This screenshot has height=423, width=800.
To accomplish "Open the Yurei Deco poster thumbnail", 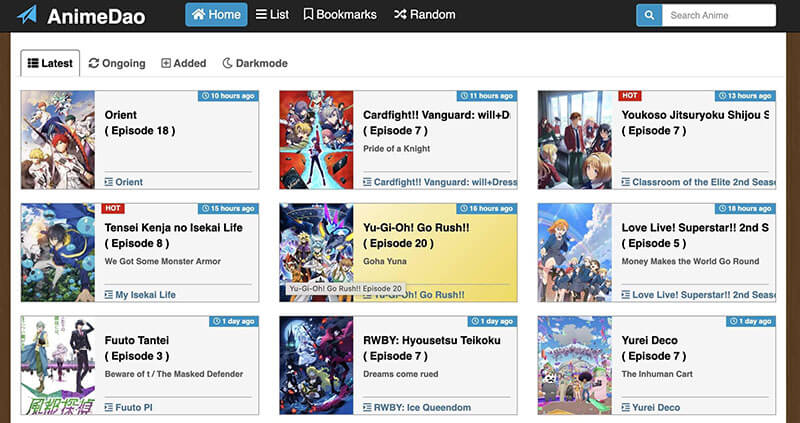I will pos(574,365).
